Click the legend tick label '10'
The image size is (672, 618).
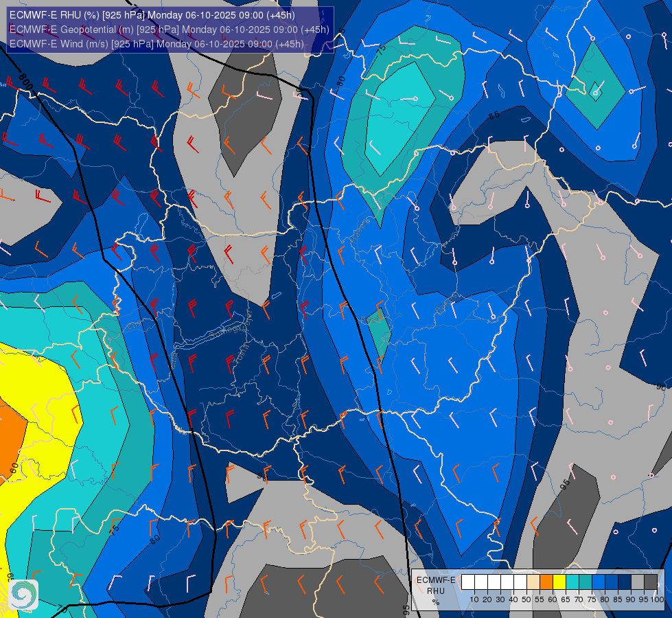[x=474, y=599]
